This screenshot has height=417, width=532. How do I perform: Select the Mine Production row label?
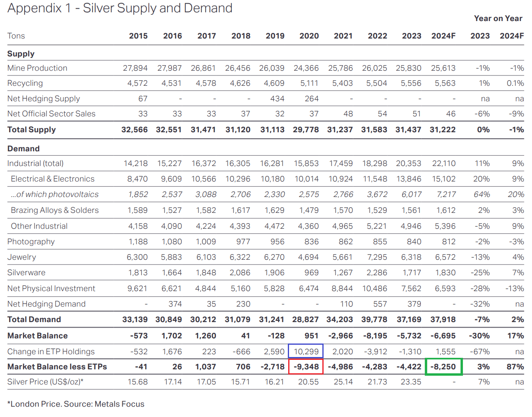(x=37, y=68)
